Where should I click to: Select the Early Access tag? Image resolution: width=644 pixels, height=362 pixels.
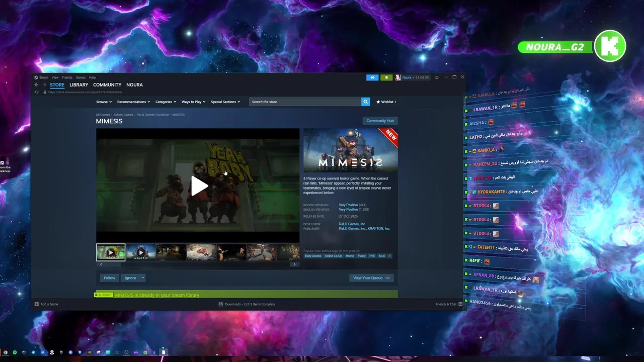(313, 256)
